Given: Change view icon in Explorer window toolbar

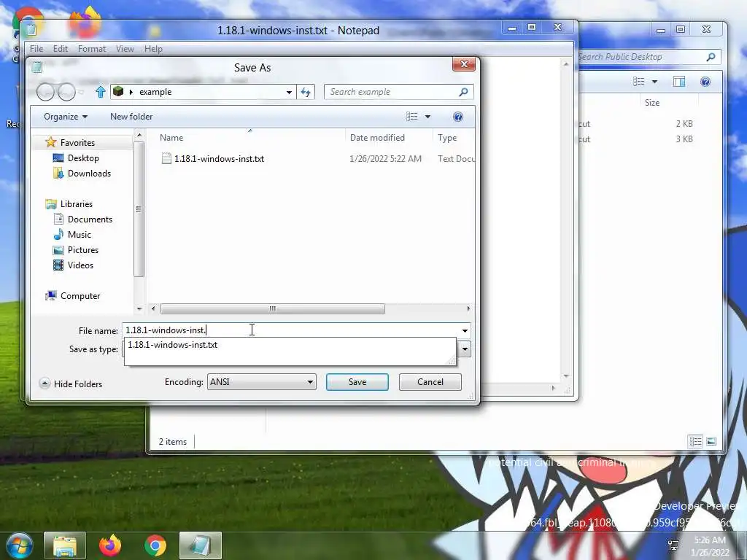Looking at the screenshot, I should 639,82.
